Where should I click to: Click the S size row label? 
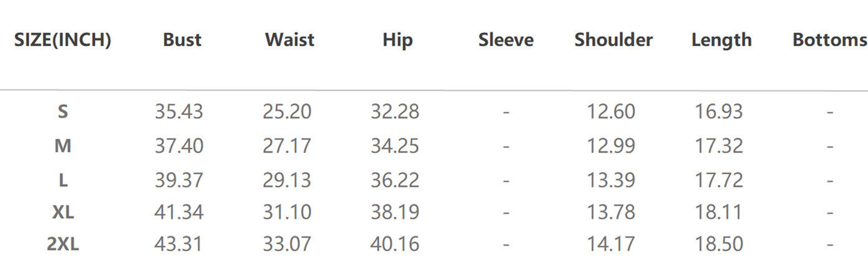click(62, 112)
